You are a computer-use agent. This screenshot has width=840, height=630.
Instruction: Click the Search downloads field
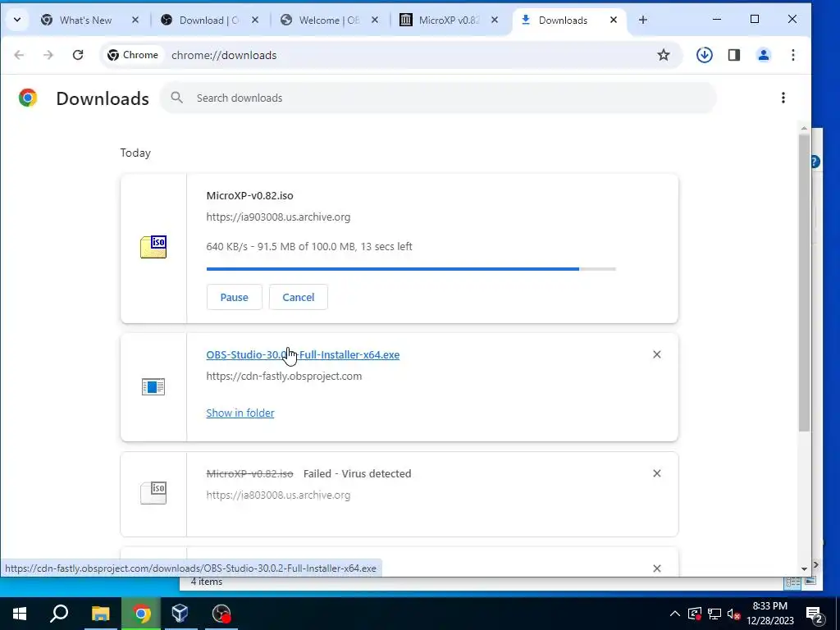pyautogui.click(x=438, y=98)
